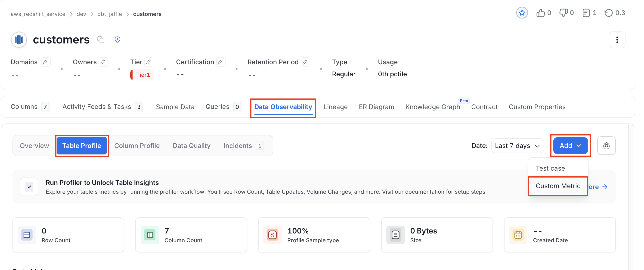Image resolution: width=644 pixels, height=270 pixels.
Task: Click the lightbulb suggestion icon
Action: (117, 40)
